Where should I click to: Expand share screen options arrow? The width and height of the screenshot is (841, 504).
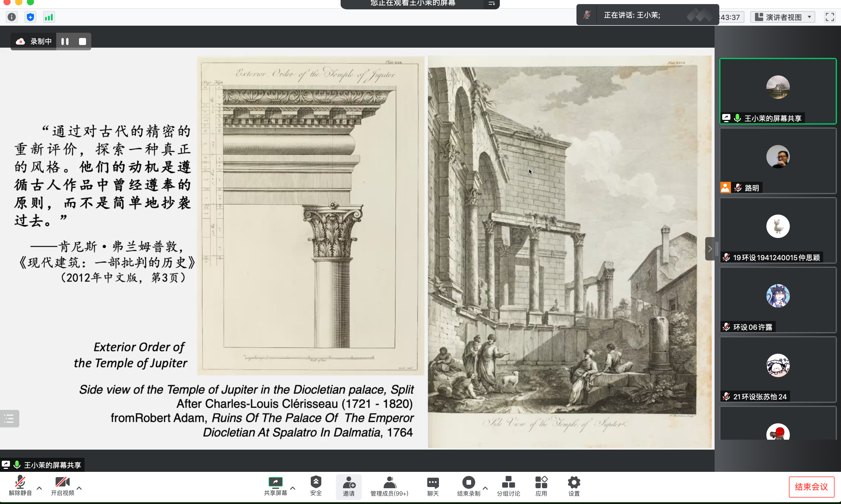(x=293, y=488)
